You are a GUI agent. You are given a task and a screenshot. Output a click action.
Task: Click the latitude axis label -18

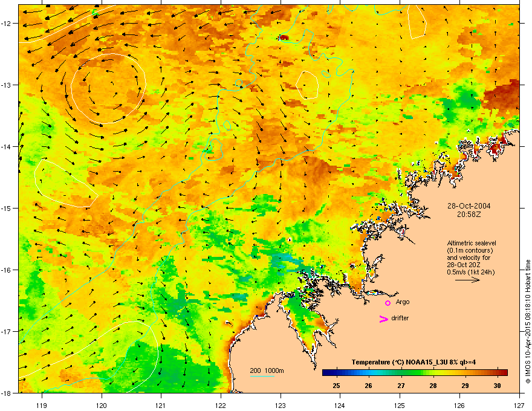(x=7, y=393)
